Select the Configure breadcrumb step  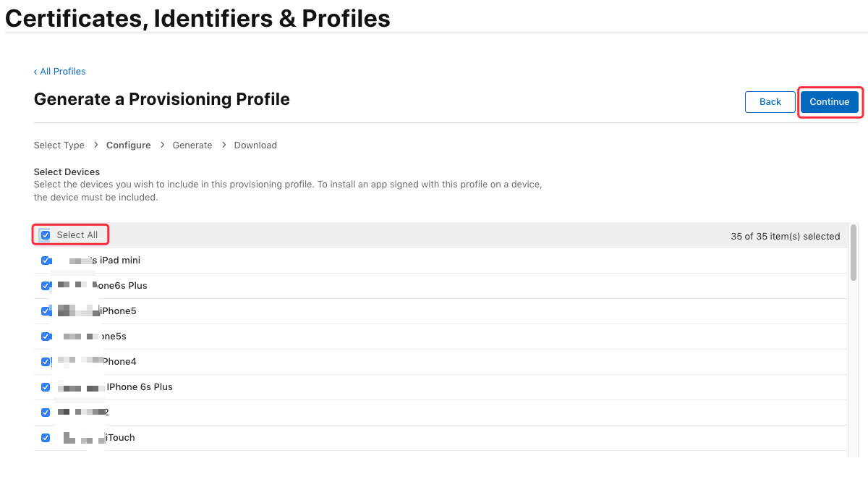pyautogui.click(x=129, y=145)
